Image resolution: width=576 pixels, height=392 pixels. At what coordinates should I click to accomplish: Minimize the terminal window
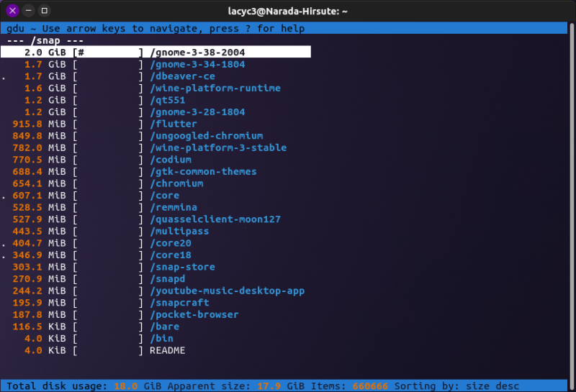coord(28,11)
